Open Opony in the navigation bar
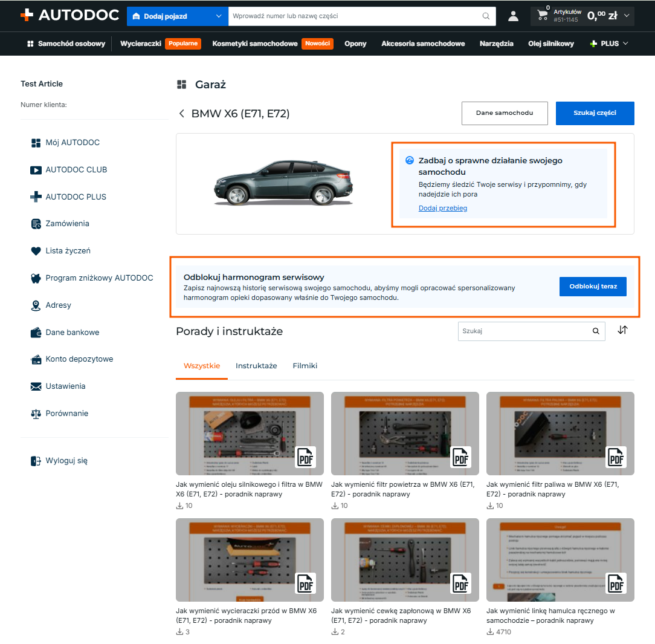Image resolution: width=655 pixels, height=644 pixels. [x=355, y=44]
